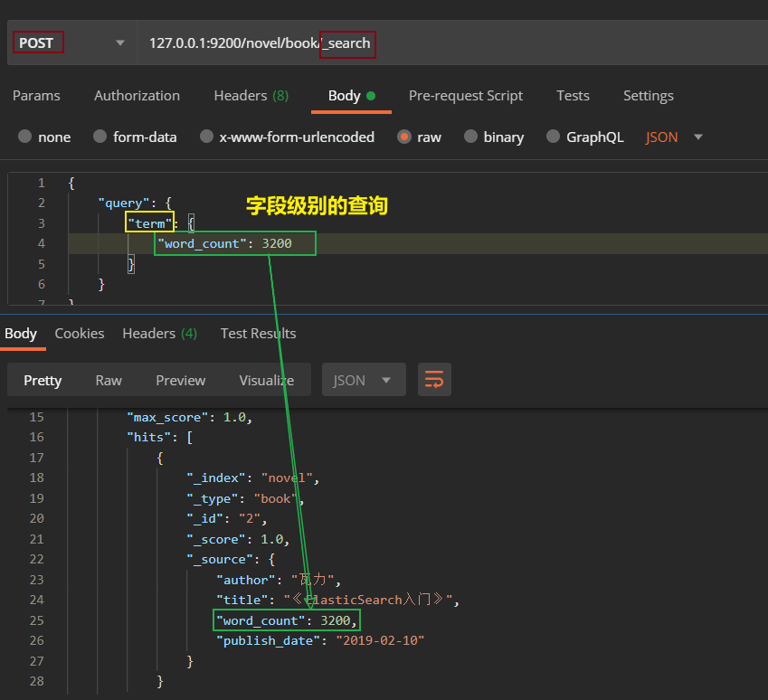768x700 pixels.
Task: Click "word_count": 3200 in response
Action: click(x=287, y=620)
